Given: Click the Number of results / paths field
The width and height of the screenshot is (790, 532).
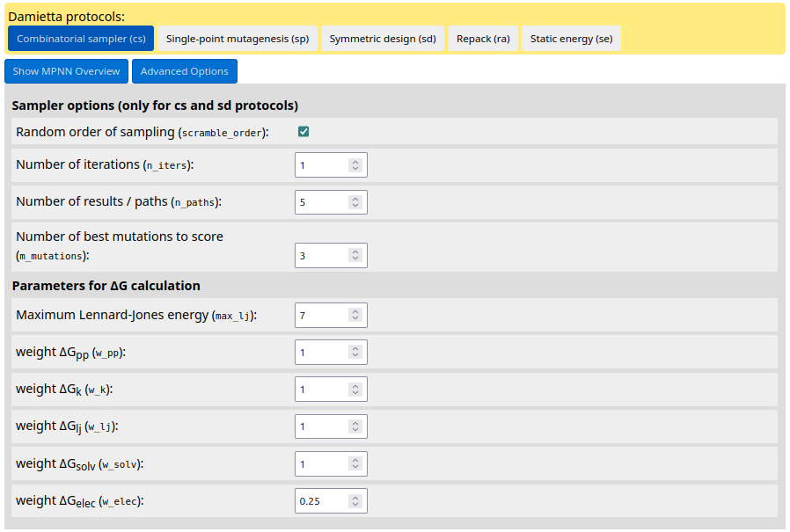Looking at the screenshot, I should coord(322,202).
